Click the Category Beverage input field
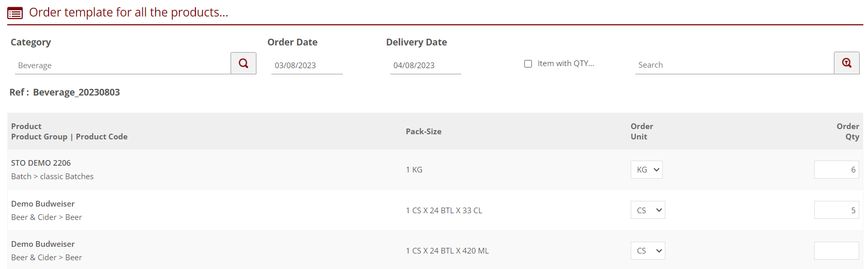This screenshot has width=868, height=269. pos(123,66)
